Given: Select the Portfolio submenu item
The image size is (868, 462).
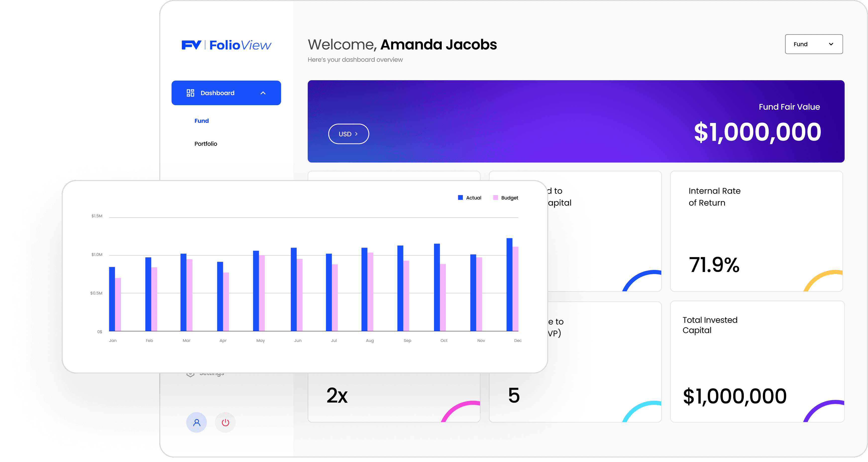Looking at the screenshot, I should [206, 144].
